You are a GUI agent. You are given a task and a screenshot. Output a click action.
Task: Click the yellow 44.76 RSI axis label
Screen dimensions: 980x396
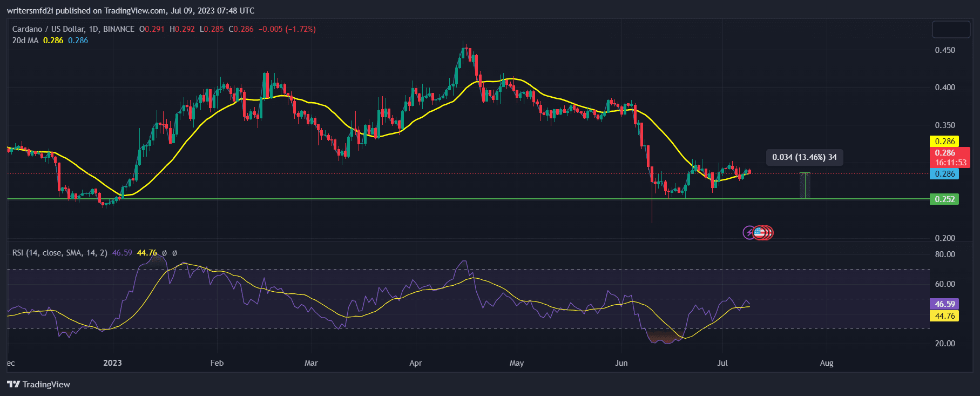tap(944, 316)
